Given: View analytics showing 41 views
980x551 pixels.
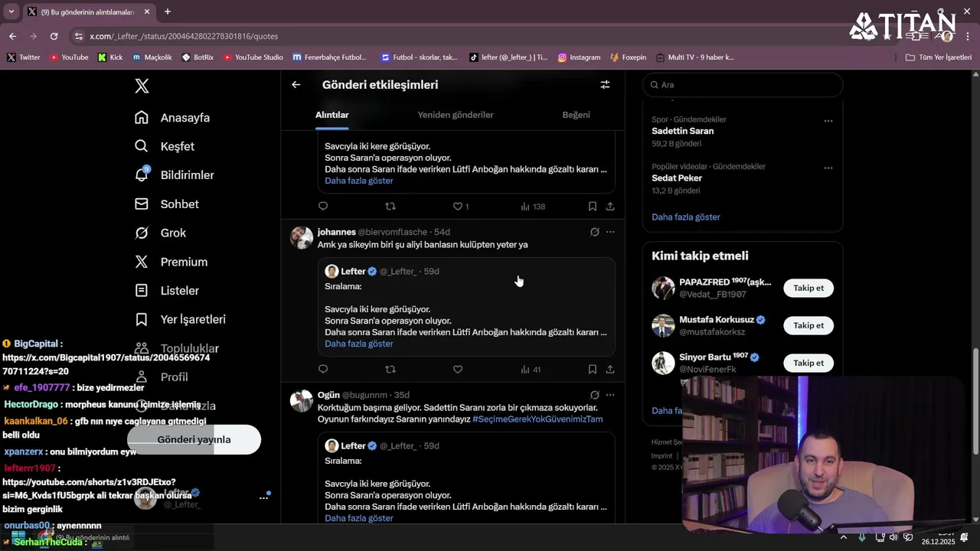Looking at the screenshot, I should pyautogui.click(x=531, y=370).
